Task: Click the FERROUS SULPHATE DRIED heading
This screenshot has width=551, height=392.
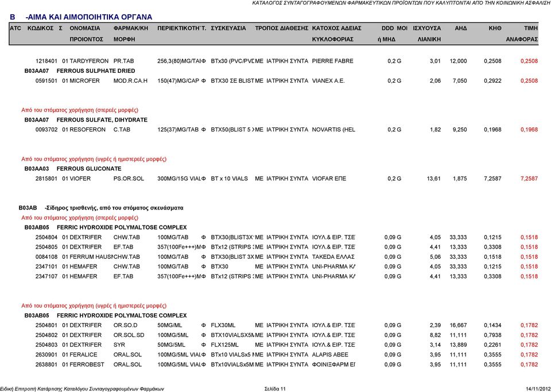Action: click(x=96, y=71)
